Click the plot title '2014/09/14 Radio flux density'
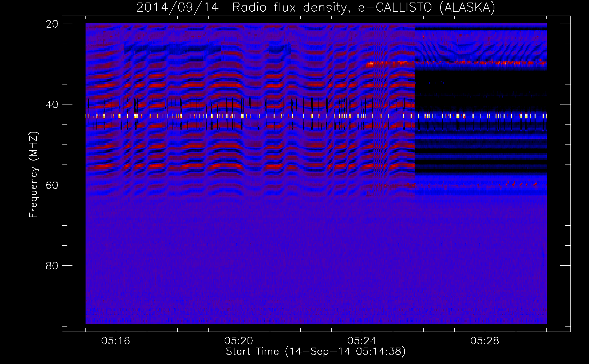 point(316,7)
